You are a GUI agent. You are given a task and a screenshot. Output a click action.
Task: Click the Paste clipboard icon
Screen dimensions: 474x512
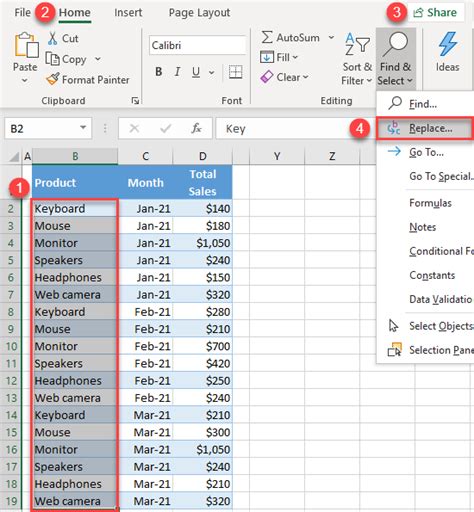(26, 45)
